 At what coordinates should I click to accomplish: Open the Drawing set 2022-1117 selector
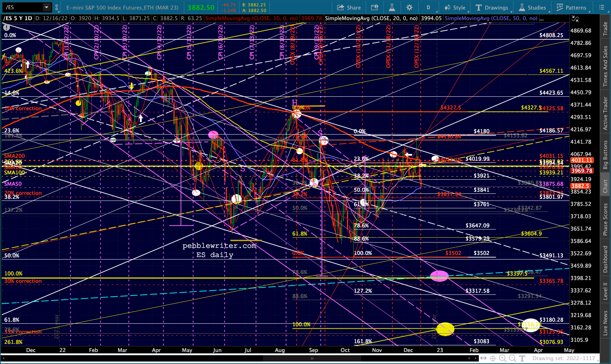tap(565, 358)
